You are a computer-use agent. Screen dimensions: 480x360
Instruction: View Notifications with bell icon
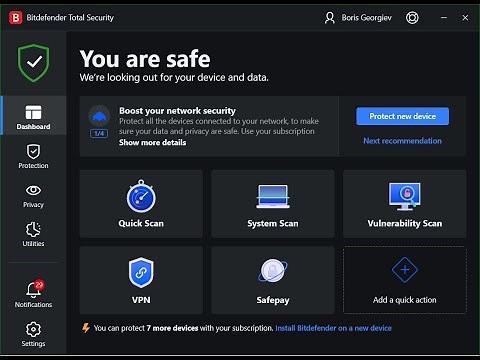(33, 294)
